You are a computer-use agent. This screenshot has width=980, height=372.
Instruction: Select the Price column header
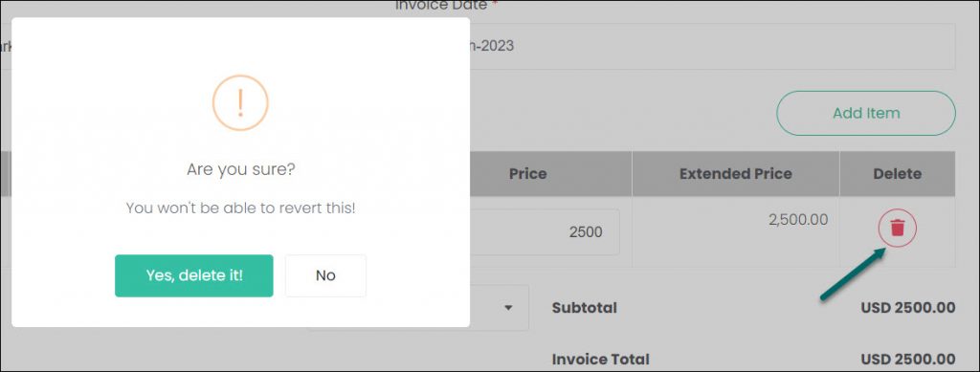(x=527, y=173)
